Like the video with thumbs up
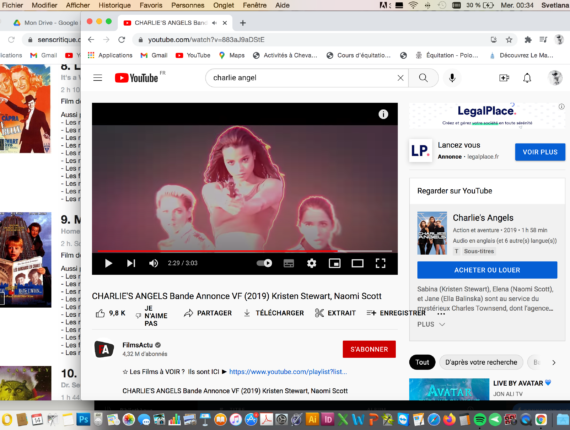570x430 pixels. pos(110,313)
